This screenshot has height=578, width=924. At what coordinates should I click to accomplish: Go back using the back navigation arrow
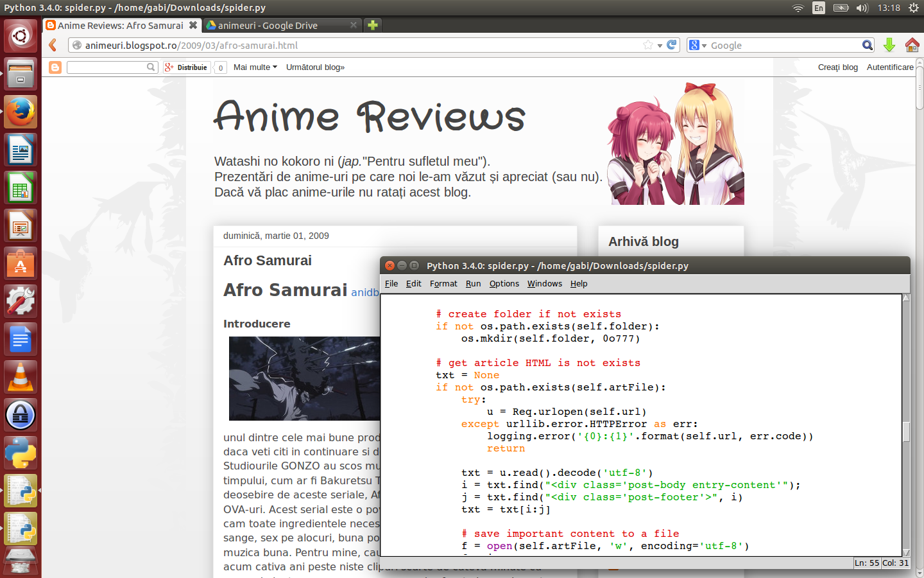pyautogui.click(x=52, y=45)
